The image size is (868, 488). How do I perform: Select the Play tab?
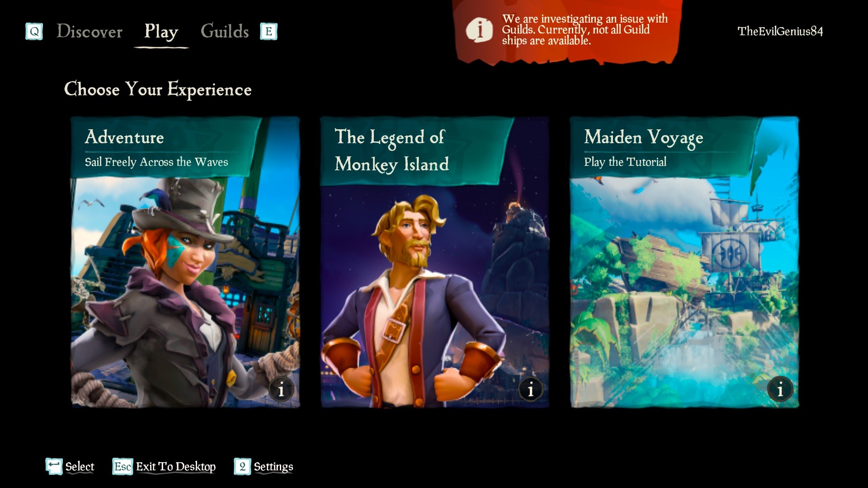pyautogui.click(x=161, y=33)
